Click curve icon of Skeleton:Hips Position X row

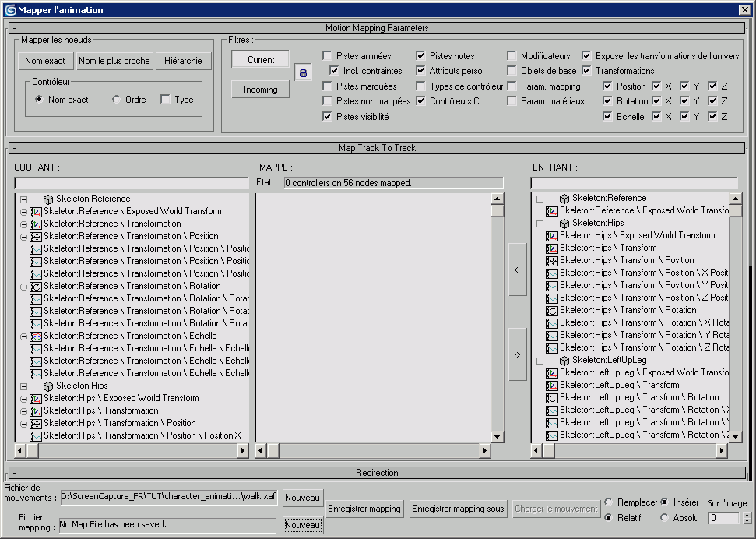[x=36, y=436]
